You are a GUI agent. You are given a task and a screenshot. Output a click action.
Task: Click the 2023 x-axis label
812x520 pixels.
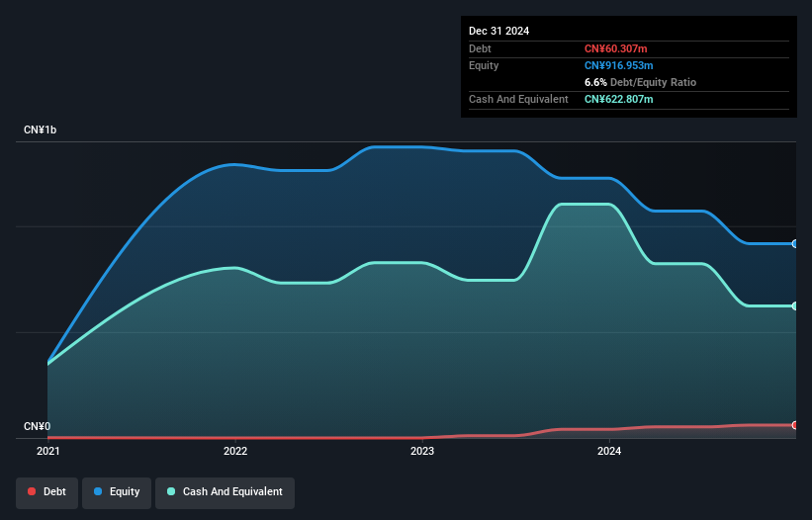point(422,451)
